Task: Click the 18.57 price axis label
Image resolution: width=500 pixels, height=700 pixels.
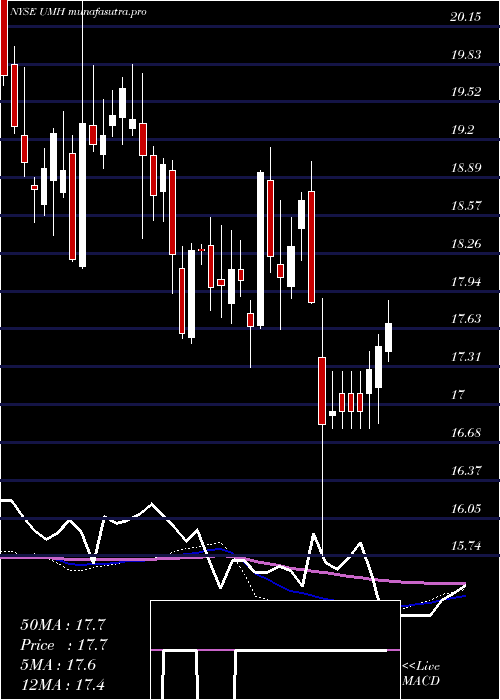Action: coord(466,206)
